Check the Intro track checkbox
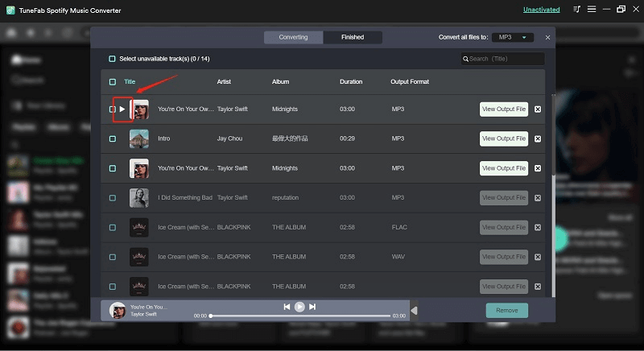The height and width of the screenshot is (351, 644). point(113,138)
